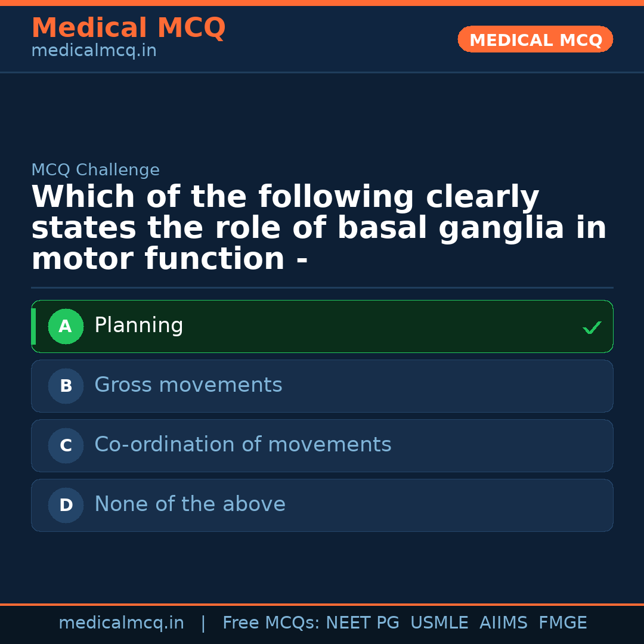Click the circular B badge icon
The image size is (644, 644).
[x=66, y=386]
